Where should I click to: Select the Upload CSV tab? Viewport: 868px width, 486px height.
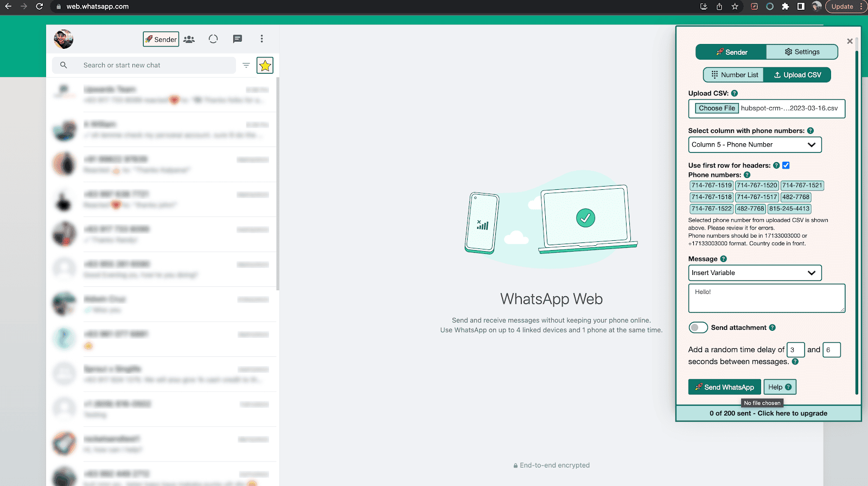[x=797, y=75]
